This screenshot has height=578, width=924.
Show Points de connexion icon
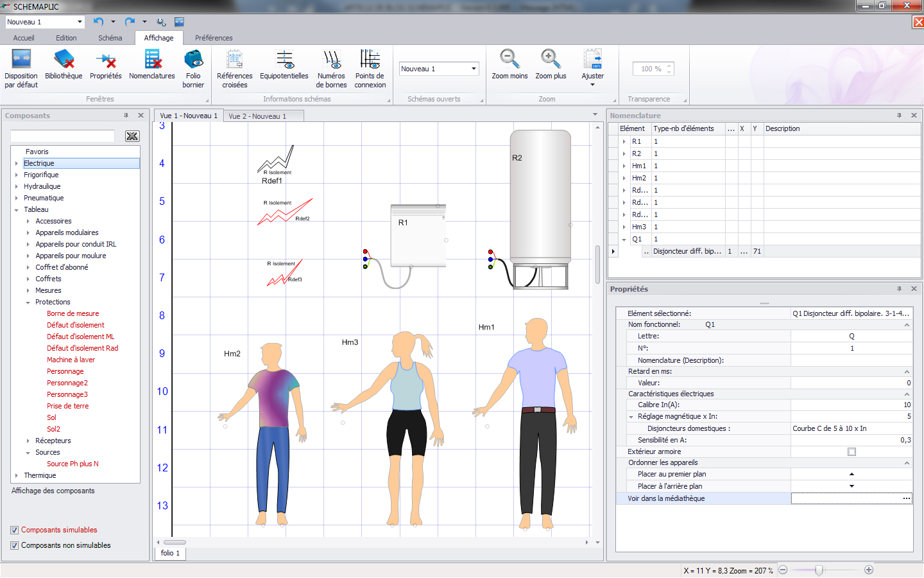tap(370, 60)
